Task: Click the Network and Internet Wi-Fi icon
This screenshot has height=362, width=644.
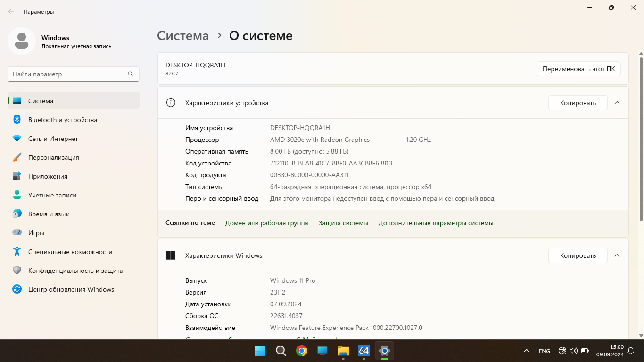Action: pos(17,139)
